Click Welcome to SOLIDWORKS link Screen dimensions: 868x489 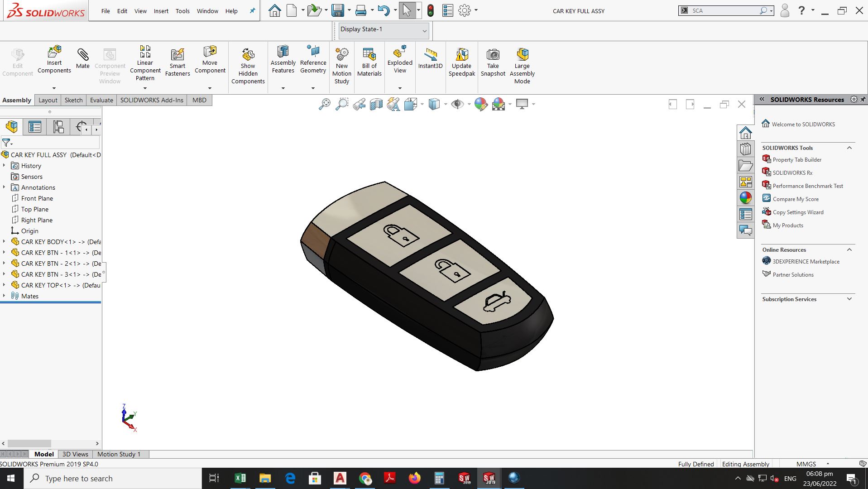coord(803,125)
